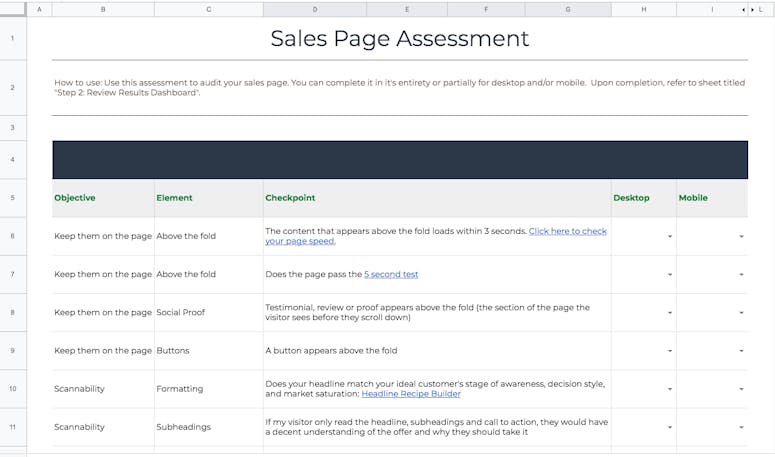
Task: Select 'Scannability' cell in the Subheadings row
Action: 103,427
